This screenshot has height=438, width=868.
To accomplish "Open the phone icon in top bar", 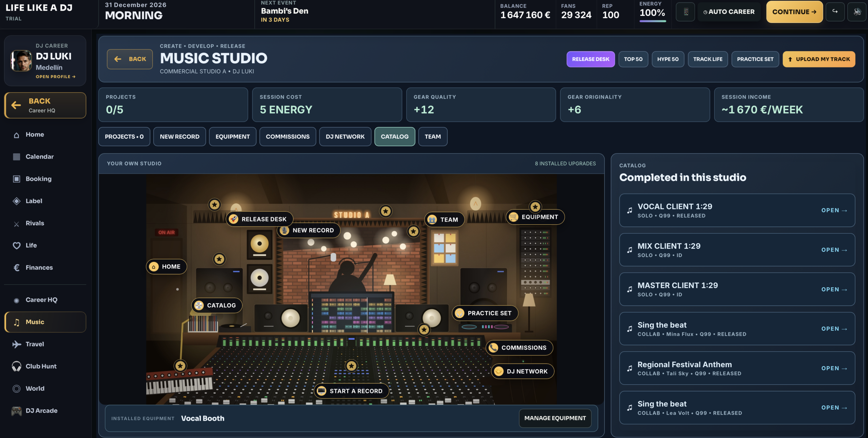I will [685, 12].
